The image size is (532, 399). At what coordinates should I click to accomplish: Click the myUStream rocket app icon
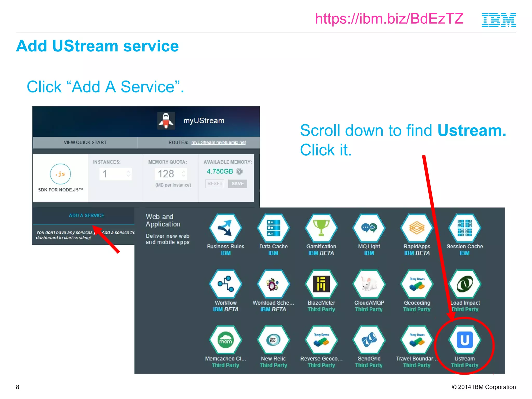click(166, 121)
